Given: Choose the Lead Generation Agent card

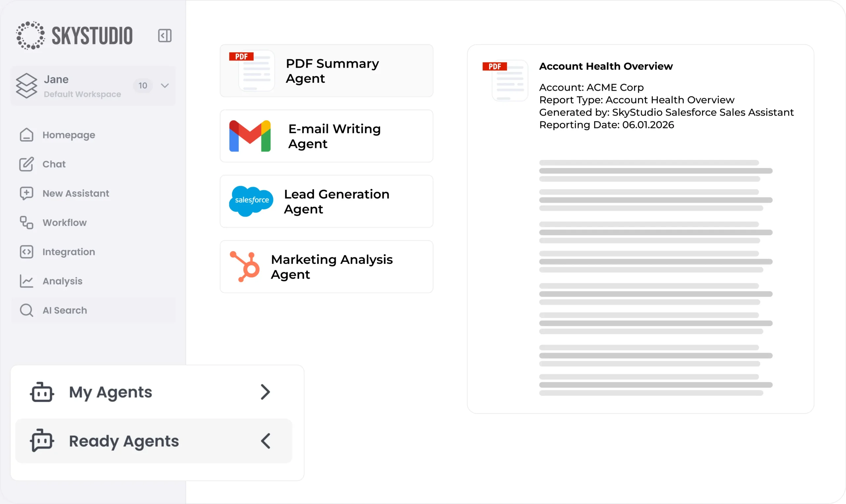Looking at the screenshot, I should (326, 201).
